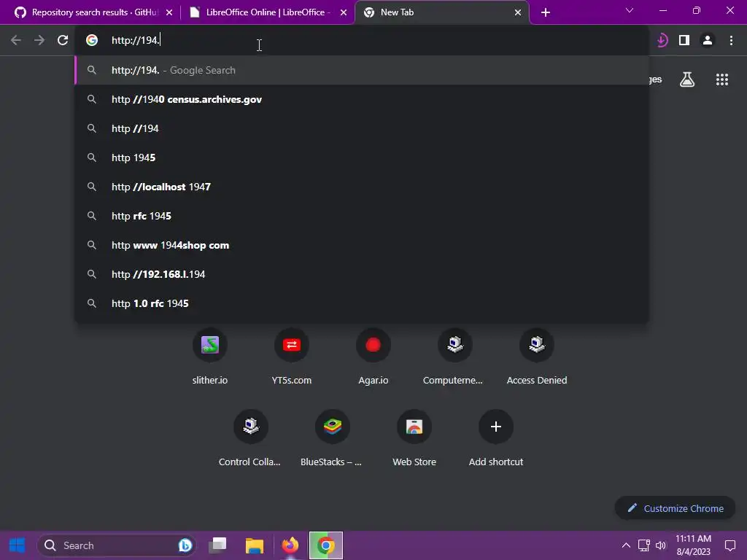747x560 pixels.
Task: Show hidden system tray icons
Action: 626,545
